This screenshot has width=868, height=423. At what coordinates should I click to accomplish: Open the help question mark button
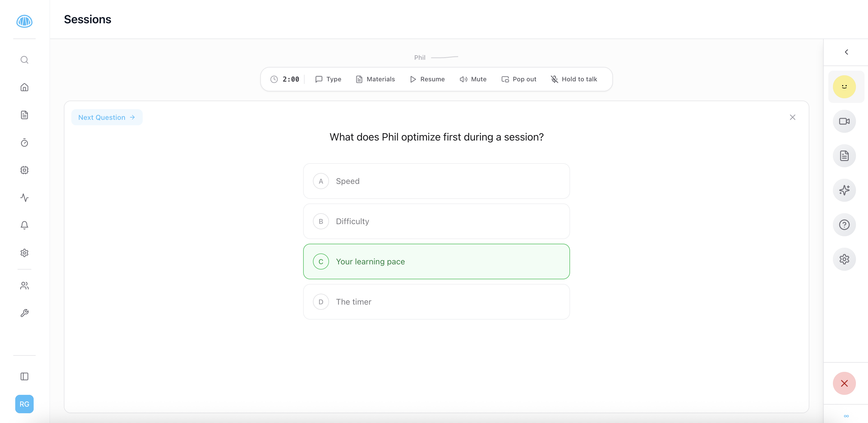pos(844,225)
